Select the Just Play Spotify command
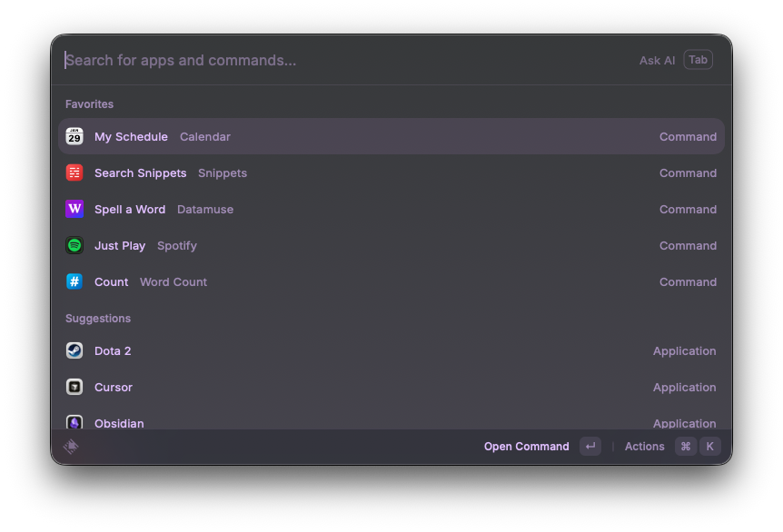The image size is (783, 532). click(391, 245)
